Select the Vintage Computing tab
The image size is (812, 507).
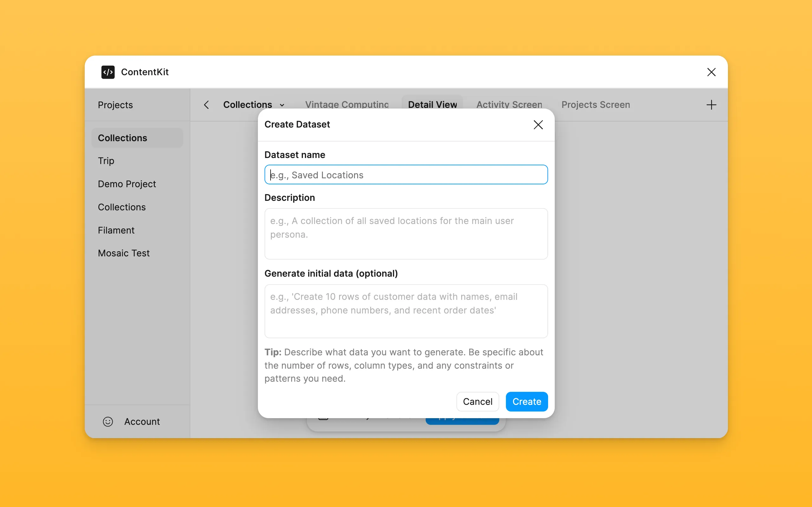347,105
